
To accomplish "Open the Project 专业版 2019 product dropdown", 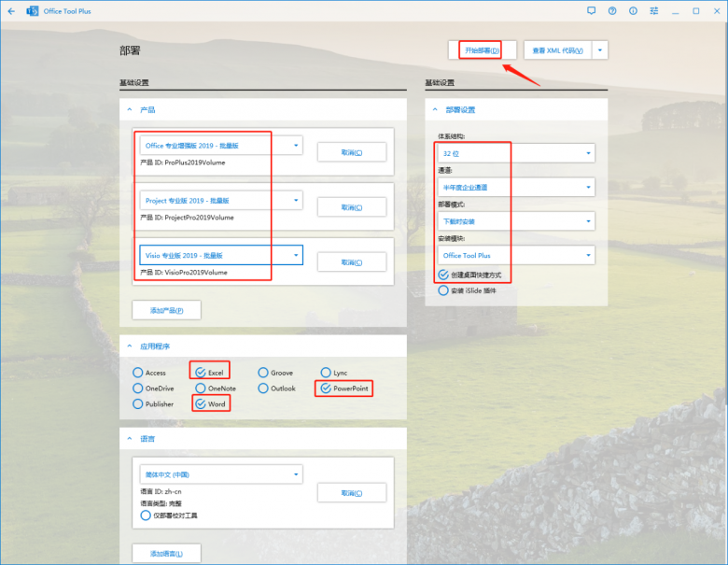I will 221,200.
